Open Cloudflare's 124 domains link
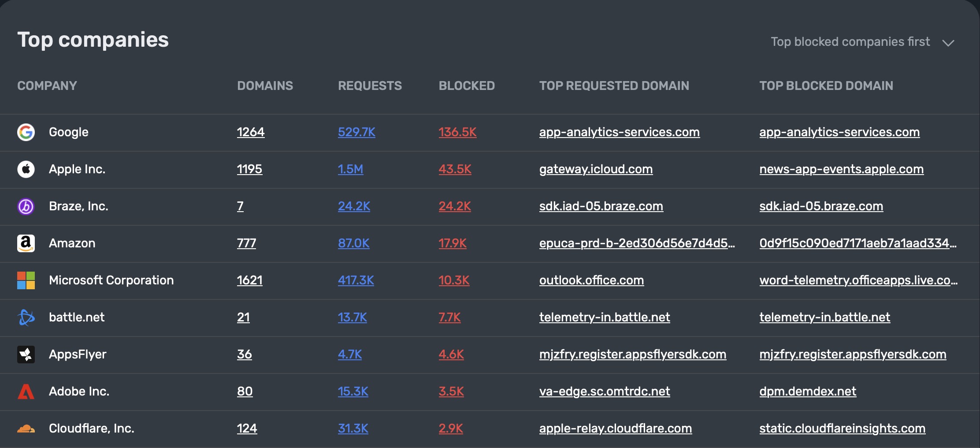 pyautogui.click(x=247, y=429)
